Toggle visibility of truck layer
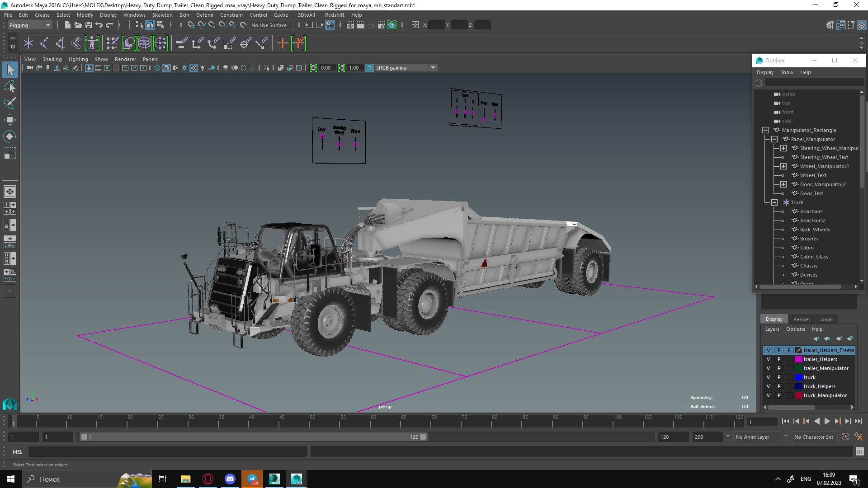Viewport: 868px width, 488px height. 768,377
